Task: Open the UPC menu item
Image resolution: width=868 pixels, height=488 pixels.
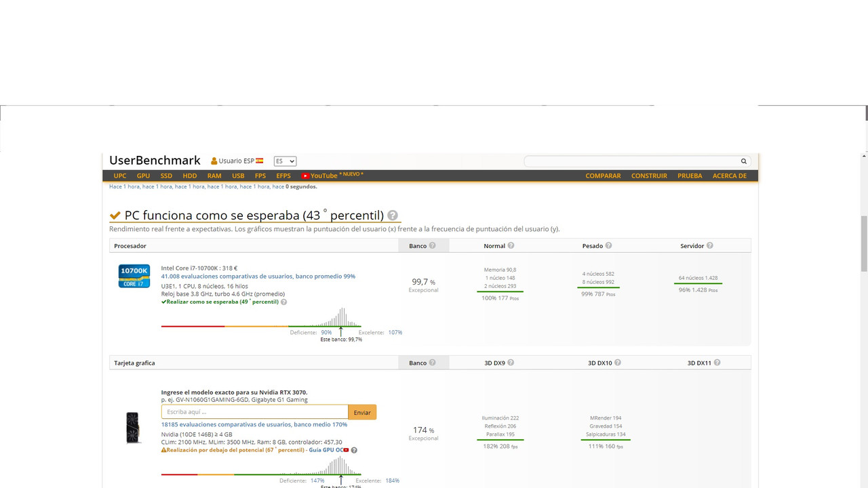Action: tap(120, 176)
